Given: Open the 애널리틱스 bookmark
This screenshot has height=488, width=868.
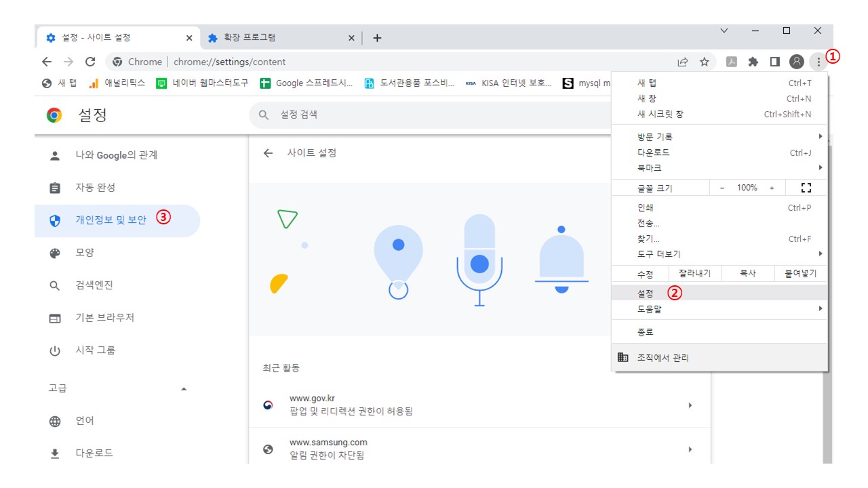Looking at the screenshot, I should [x=117, y=83].
